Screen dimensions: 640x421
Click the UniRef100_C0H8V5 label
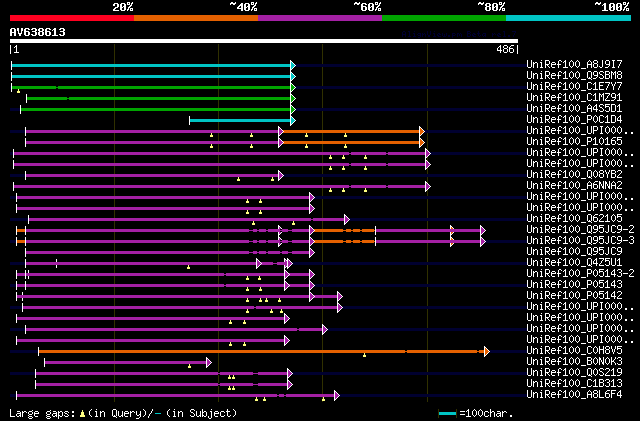pyautogui.click(x=574, y=351)
